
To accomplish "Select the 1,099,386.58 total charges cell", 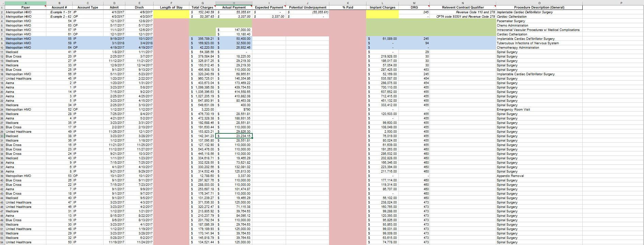I will (x=202, y=87).
